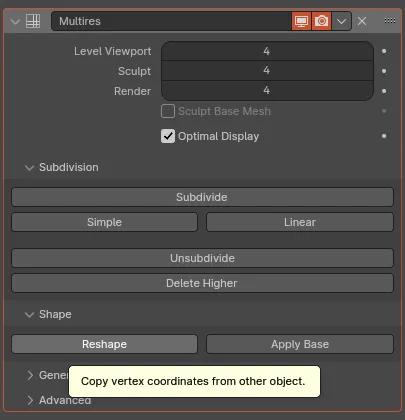Open the modifier extras dropdown arrow
This screenshot has height=420, width=405.
341,21
